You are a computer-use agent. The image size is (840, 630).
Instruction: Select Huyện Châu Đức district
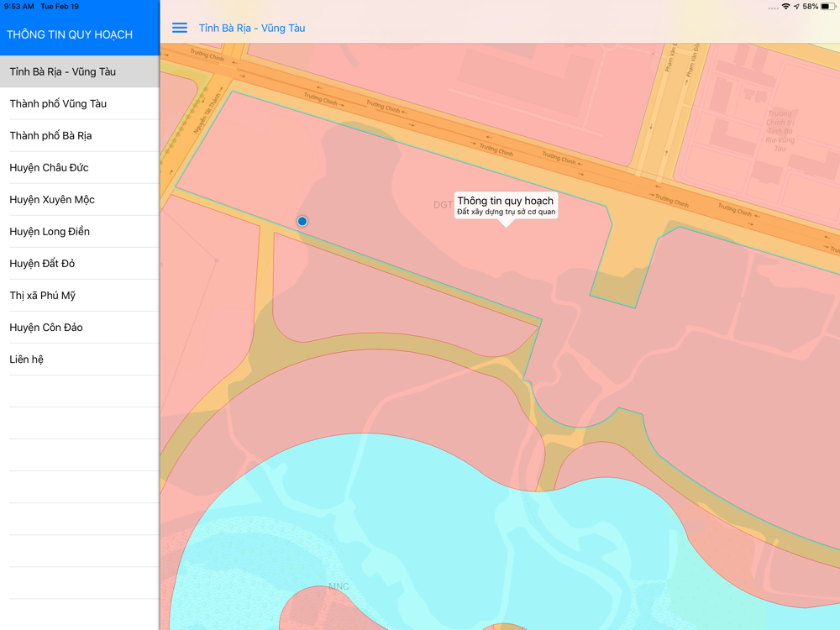coord(49,167)
